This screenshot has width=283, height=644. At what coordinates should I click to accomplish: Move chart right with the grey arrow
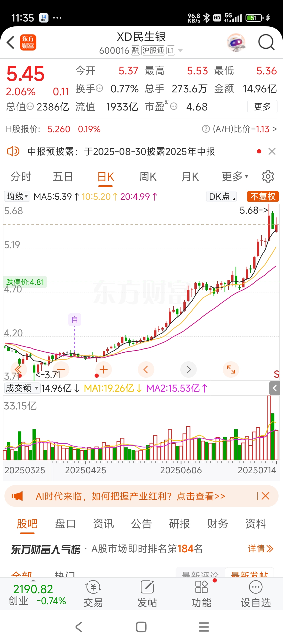(x=189, y=370)
